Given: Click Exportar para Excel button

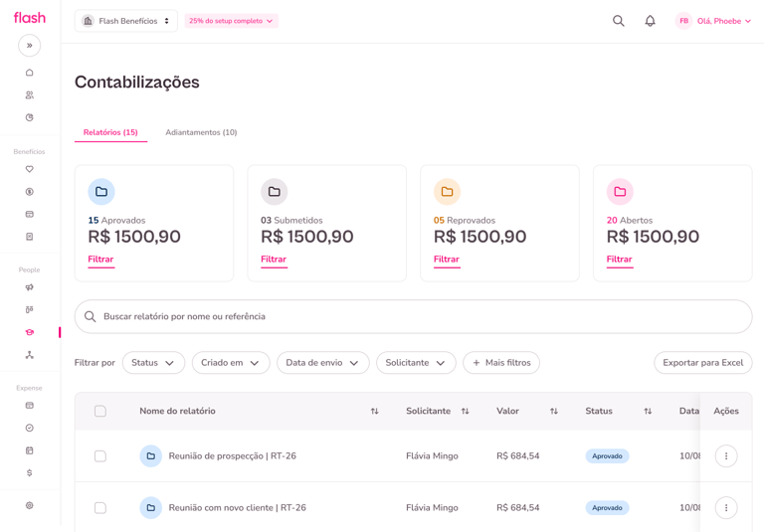Looking at the screenshot, I should point(702,363).
